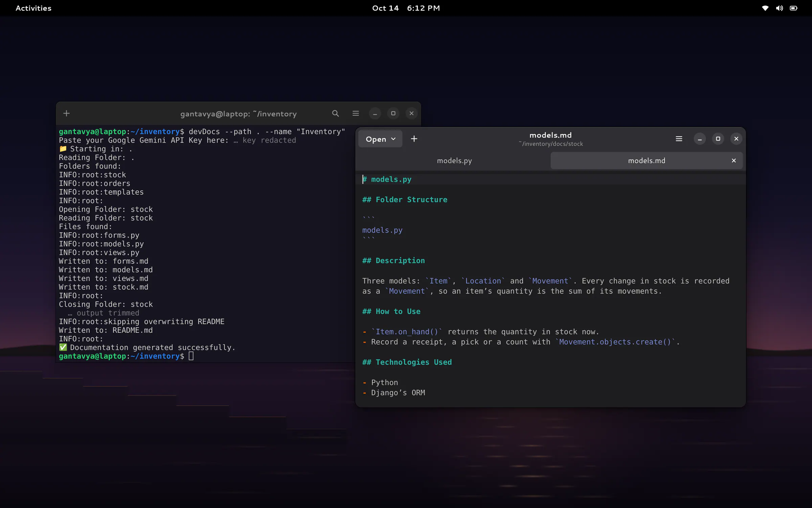Click 'Closing Folder: stock' terminal line
This screenshot has height=508, width=812.
pos(106,304)
